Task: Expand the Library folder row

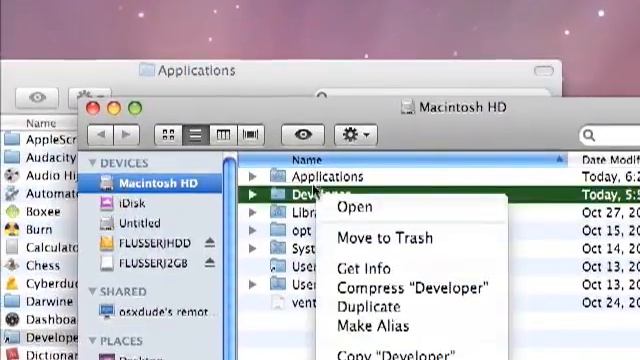Action: (253, 212)
